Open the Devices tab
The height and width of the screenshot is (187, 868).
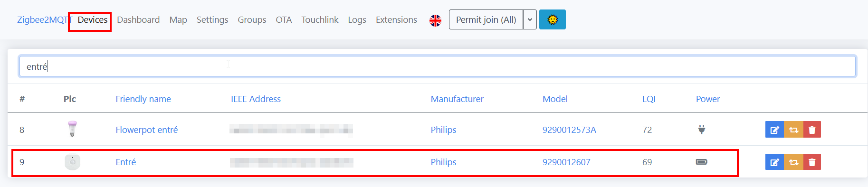[93, 20]
